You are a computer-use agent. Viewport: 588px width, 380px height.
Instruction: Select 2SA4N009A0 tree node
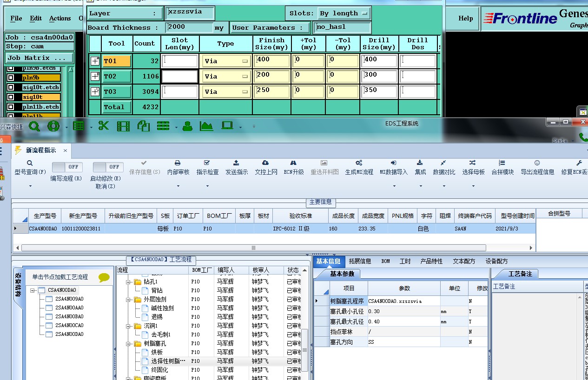click(69, 299)
